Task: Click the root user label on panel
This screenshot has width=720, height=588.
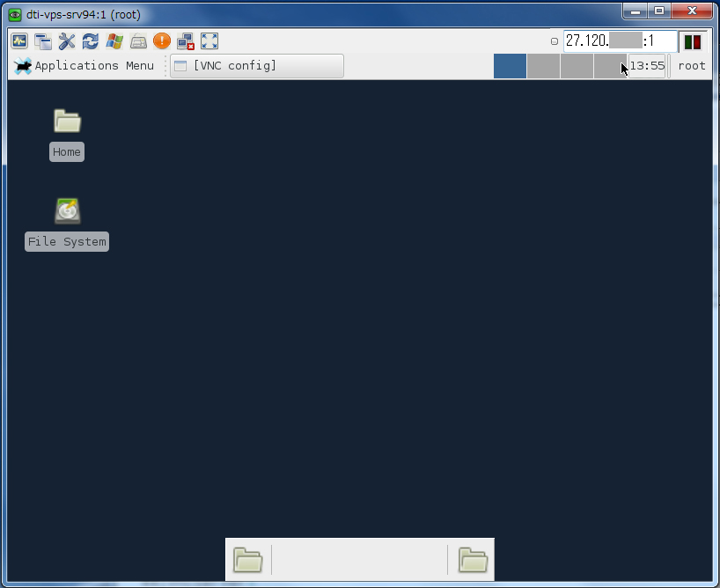Action: pyautogui.click(x=692, y=66)
